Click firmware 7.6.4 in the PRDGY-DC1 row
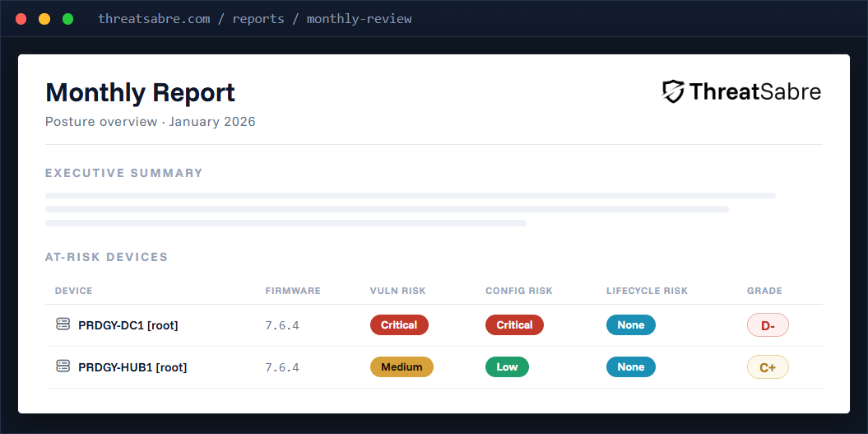 pyautogui.click(x=282, y=325)
